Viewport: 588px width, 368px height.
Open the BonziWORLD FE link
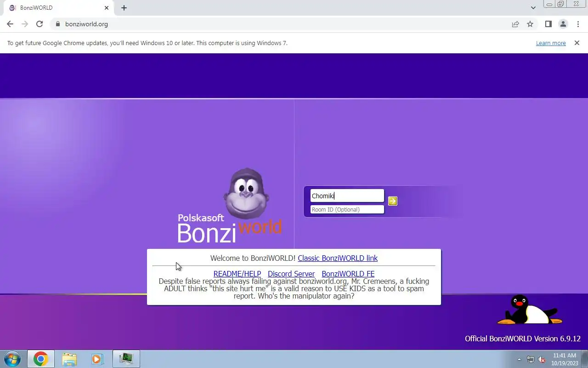(348, 274)
